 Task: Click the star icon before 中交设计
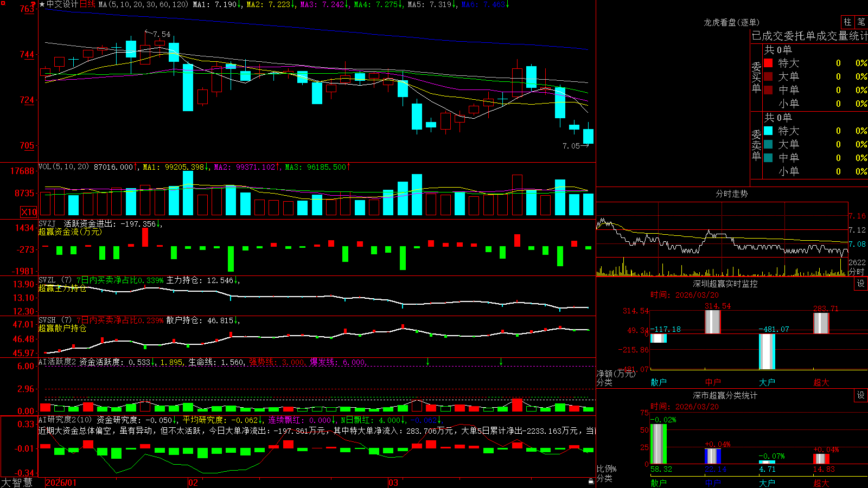[42, 4]
